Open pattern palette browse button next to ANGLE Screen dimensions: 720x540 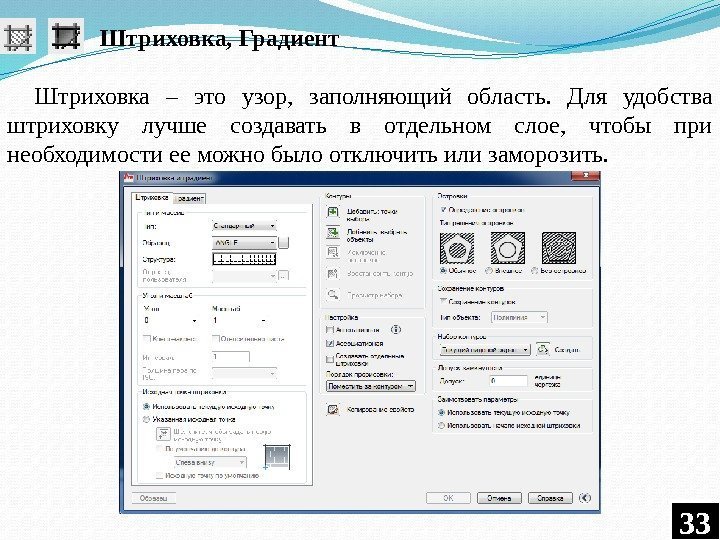284,242
